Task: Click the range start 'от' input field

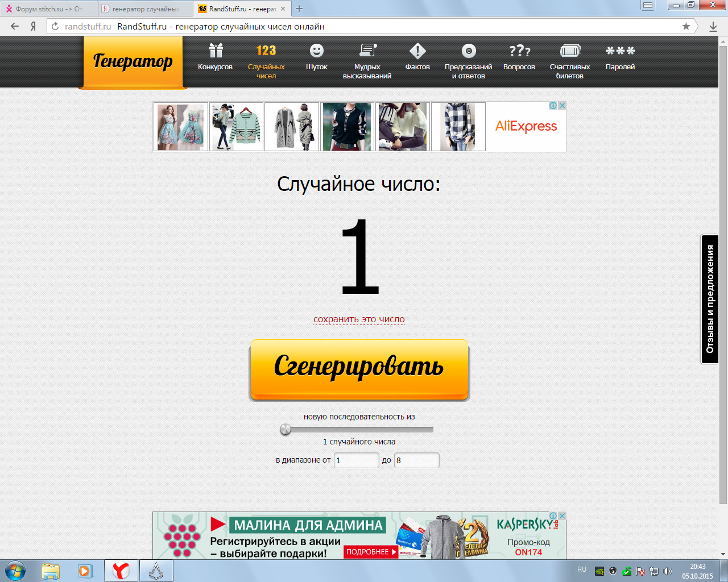Action: click(356, 460)
